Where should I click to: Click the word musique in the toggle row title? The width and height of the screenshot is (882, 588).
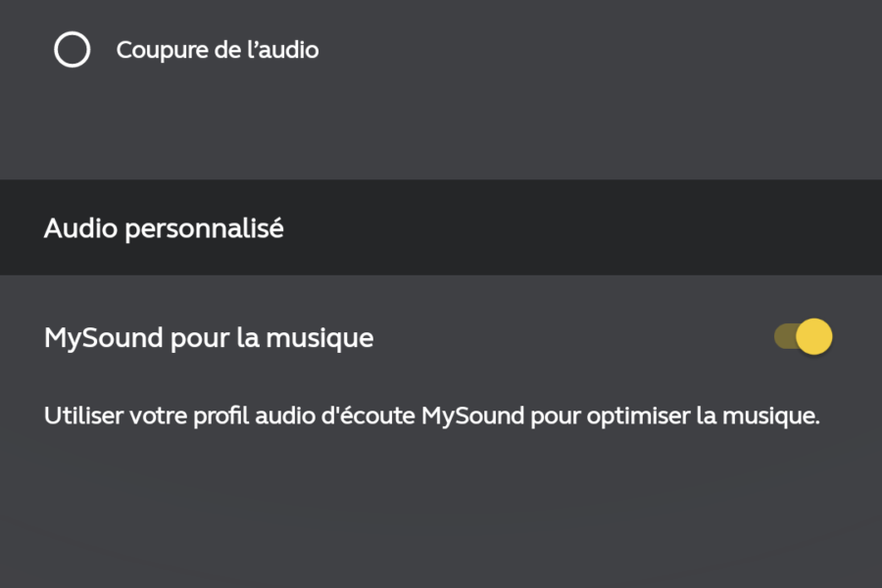(319, 339)
